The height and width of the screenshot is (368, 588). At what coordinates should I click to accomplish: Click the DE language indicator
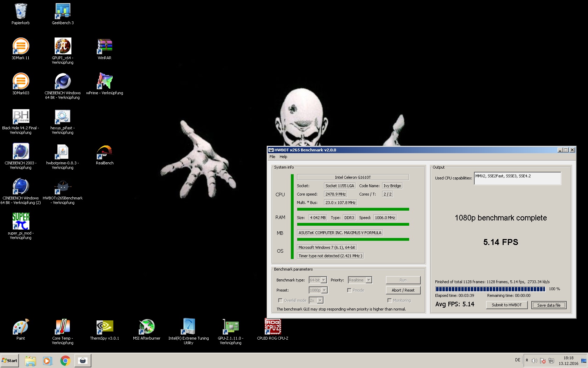tap(518, 360)
